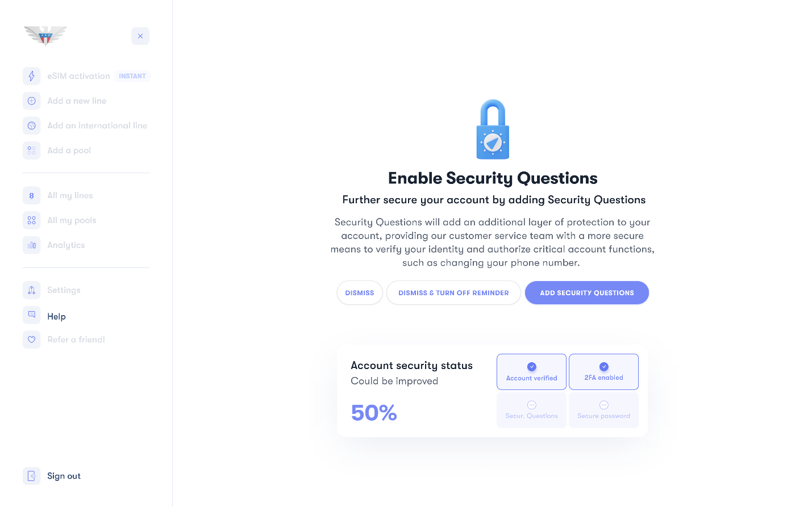Screen dimensions: 812x507
Task: Open the All my lines section
Action: 69,195
